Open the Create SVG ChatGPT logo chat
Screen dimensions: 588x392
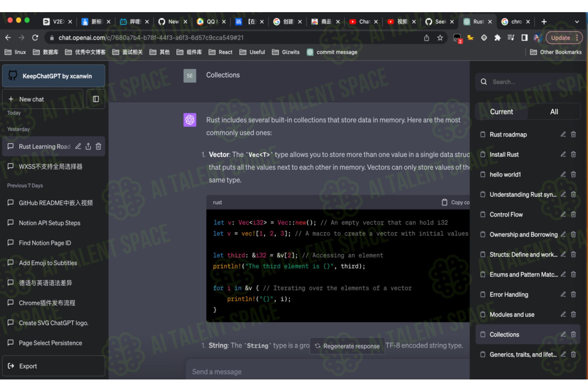(54, 323)
